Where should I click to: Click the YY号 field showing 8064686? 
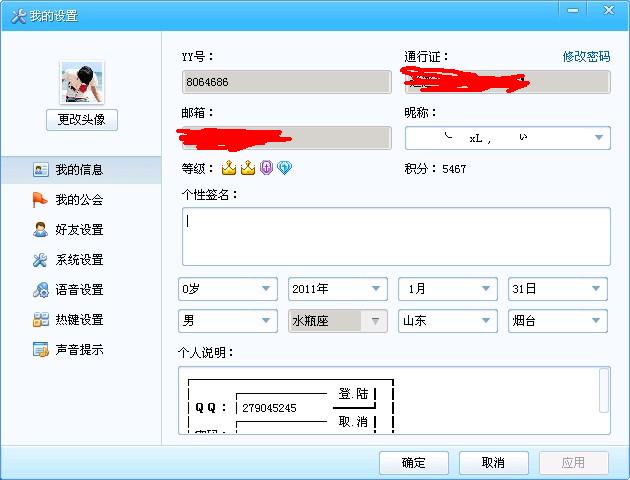pyautogui.click(x=287, y=82)
